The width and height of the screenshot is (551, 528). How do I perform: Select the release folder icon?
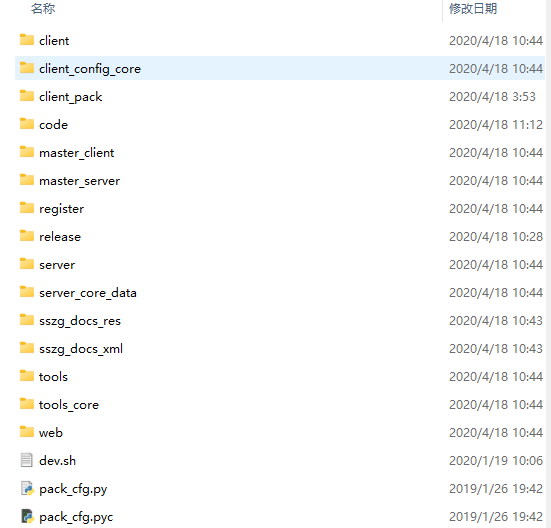(x=27, y=236)
